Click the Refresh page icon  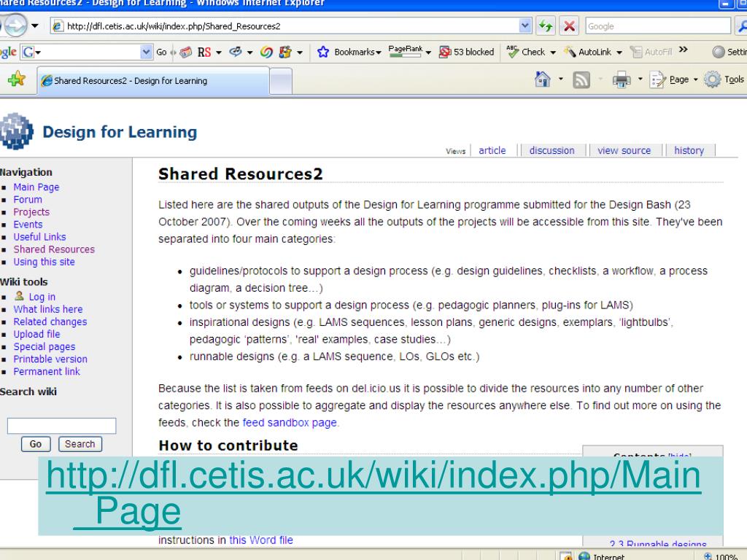point(546,26)
